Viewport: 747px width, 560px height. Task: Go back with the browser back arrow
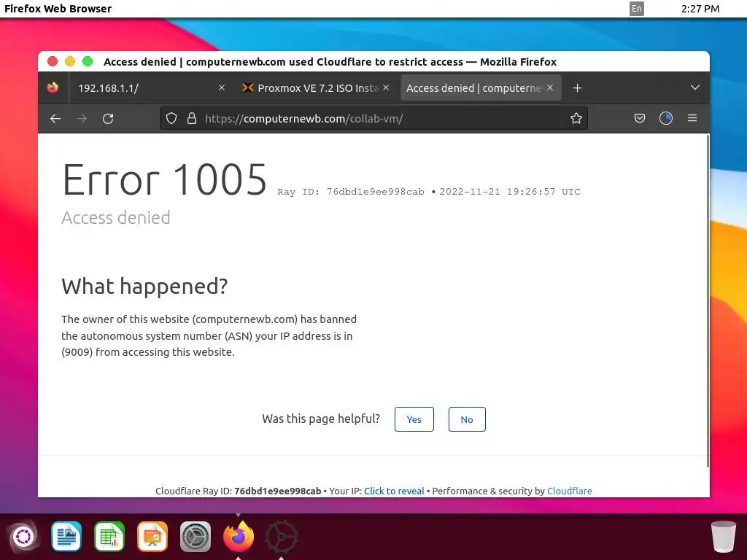(55, 119)
